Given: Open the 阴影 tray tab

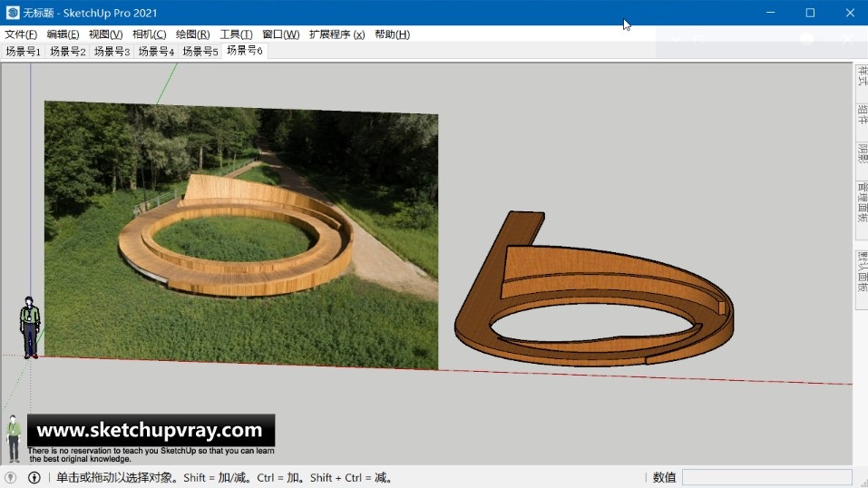Looking at the screenshot, I should (x=862, y=153).
